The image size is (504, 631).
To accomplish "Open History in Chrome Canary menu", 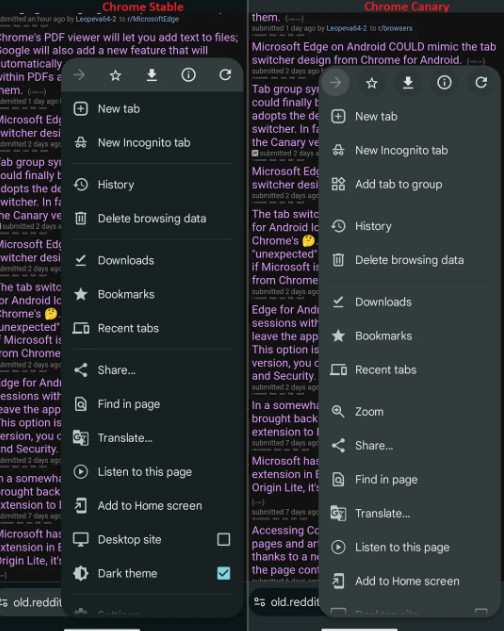I will (x=410, y=226).
